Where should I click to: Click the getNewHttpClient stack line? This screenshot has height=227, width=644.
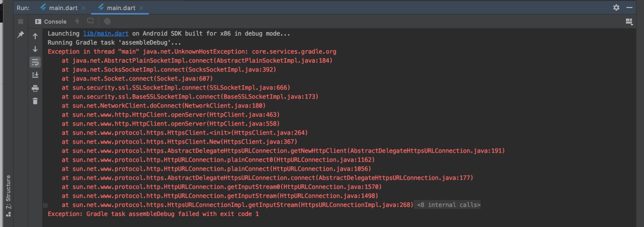tap(283, 151)
